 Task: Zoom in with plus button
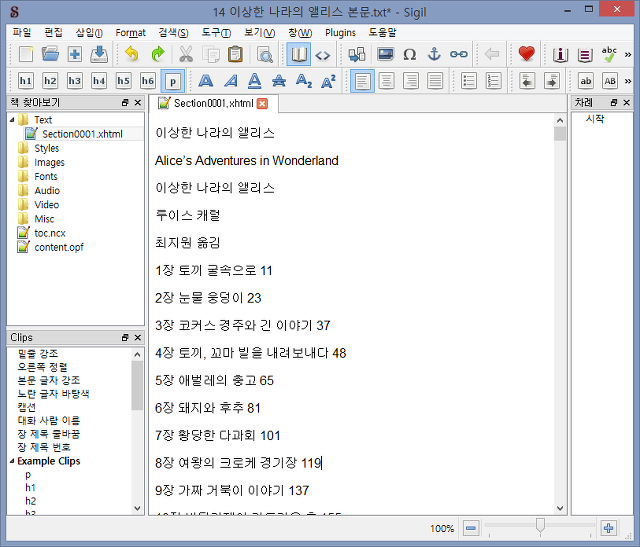click(608, 528)
